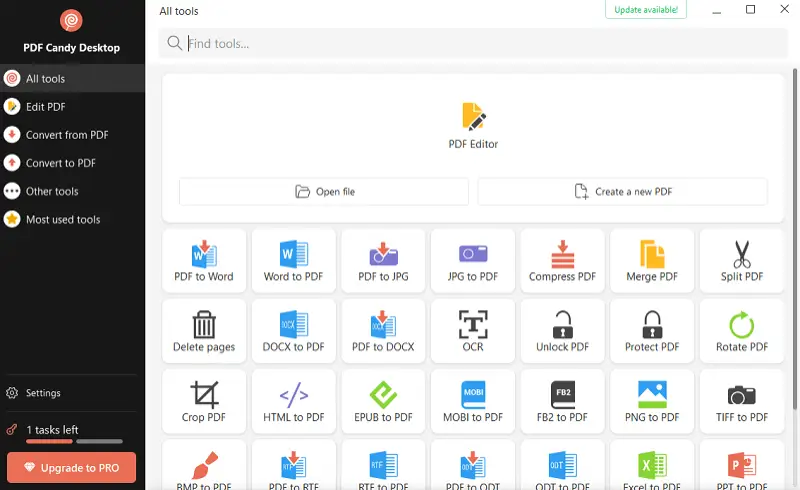Open the PDF to DOCX tool
Viewport: 800px width, 490px height.
pos(383,331)
